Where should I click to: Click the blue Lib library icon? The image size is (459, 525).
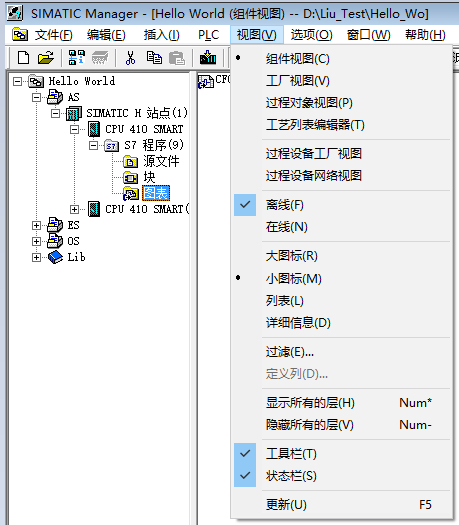pos(55,257)
